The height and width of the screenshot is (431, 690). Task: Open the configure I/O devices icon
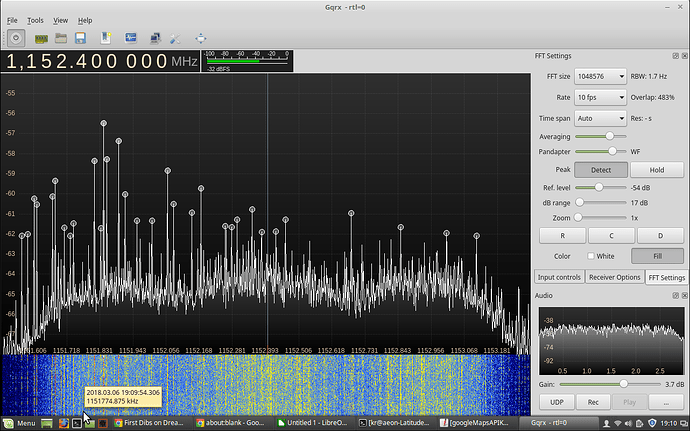coord(41,39)
